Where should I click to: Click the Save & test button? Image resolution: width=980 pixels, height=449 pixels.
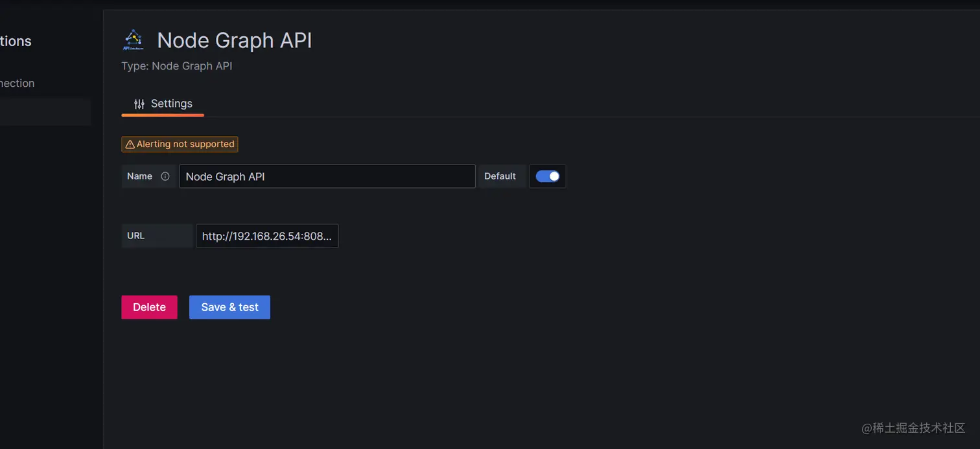[229, 307]
